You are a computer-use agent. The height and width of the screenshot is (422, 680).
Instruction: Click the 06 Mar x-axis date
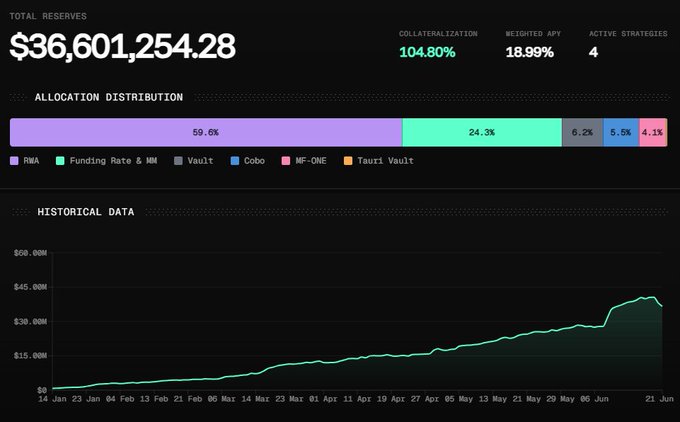pos(222,399)
